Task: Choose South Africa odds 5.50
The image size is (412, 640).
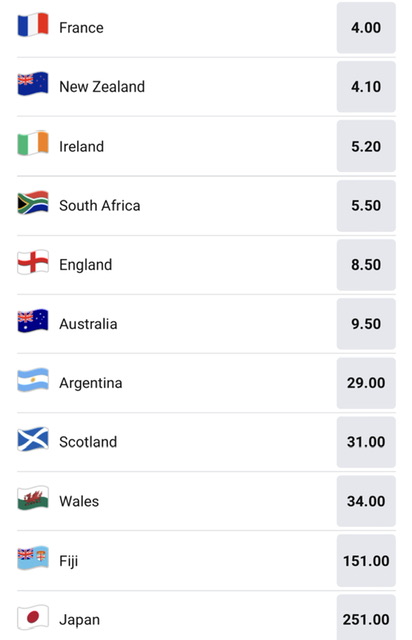Action: point(366,206)
